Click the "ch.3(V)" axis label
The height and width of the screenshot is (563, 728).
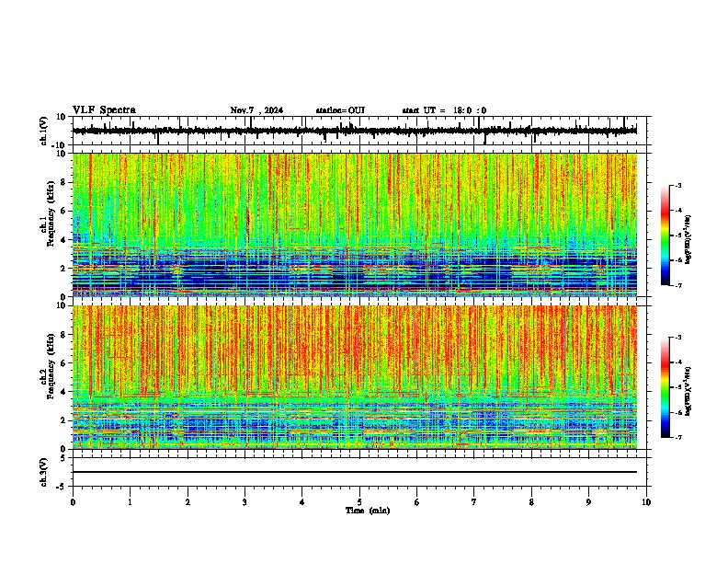tap(43, 472)
